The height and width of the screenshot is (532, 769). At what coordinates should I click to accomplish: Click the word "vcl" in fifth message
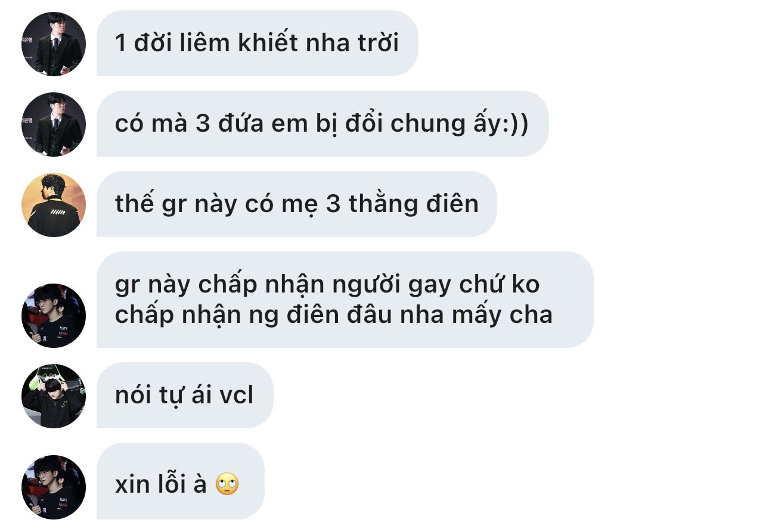click(x=235, y=395)
